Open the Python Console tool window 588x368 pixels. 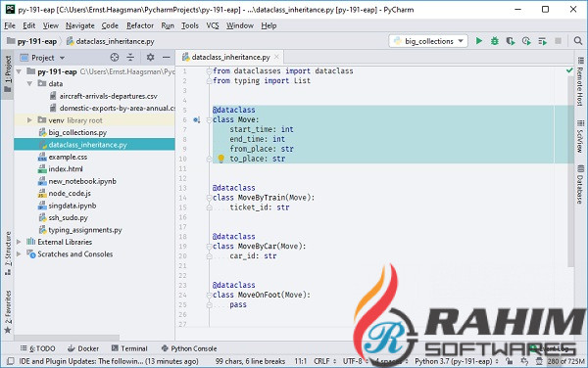[x=189, y=348]
